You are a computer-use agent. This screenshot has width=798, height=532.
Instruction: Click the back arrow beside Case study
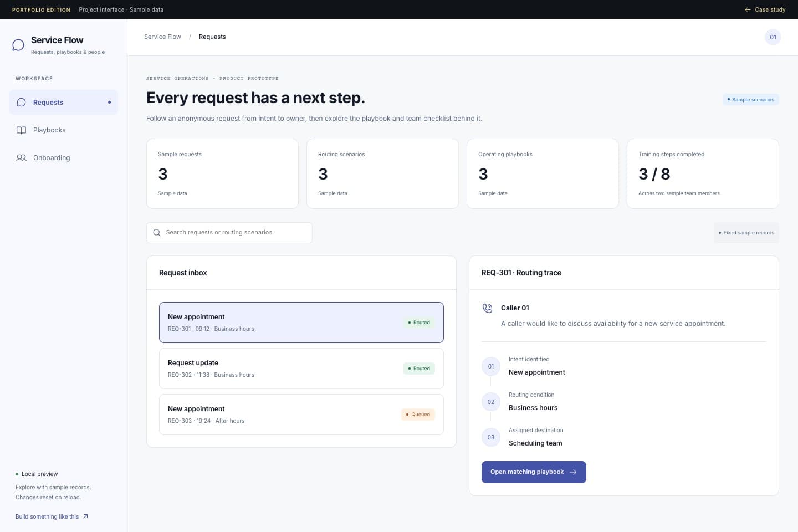(748, 9)
